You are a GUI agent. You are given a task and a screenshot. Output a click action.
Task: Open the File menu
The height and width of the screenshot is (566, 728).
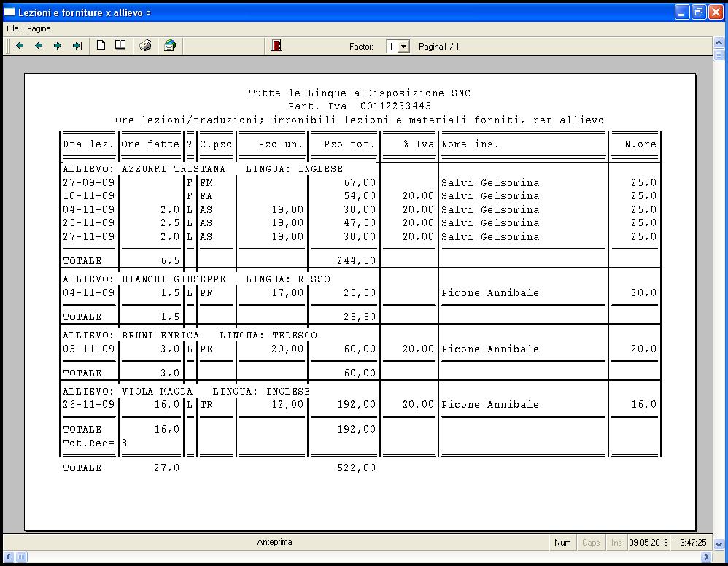12,28
